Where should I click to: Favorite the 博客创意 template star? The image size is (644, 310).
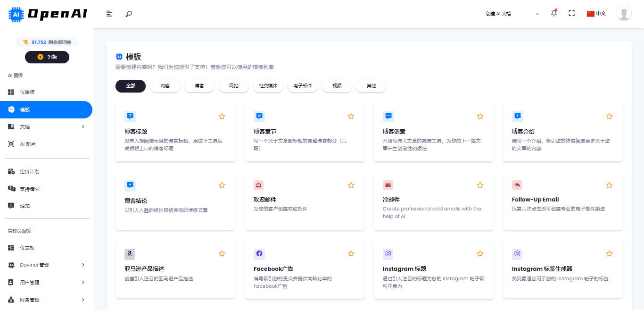point(480,116)
